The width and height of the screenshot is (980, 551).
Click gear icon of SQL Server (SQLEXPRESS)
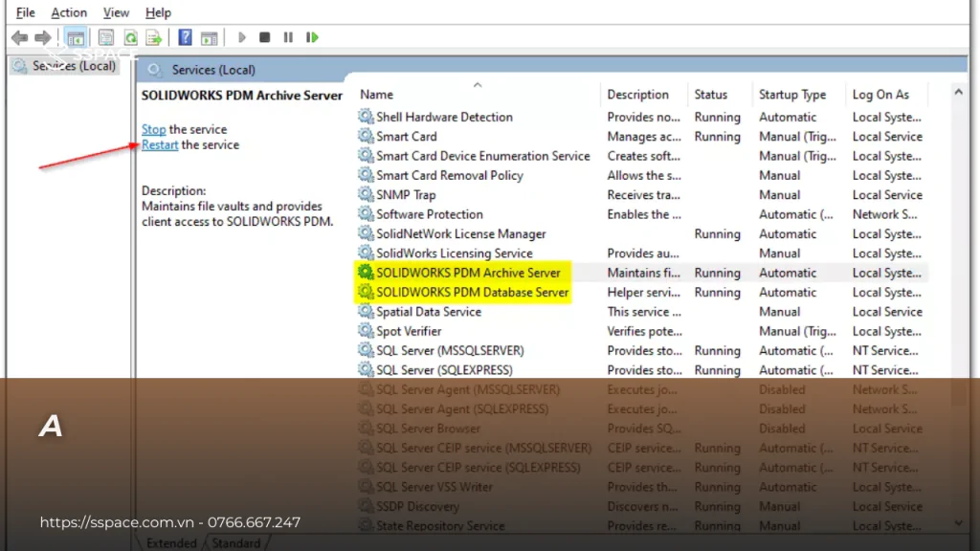[365, 369]
